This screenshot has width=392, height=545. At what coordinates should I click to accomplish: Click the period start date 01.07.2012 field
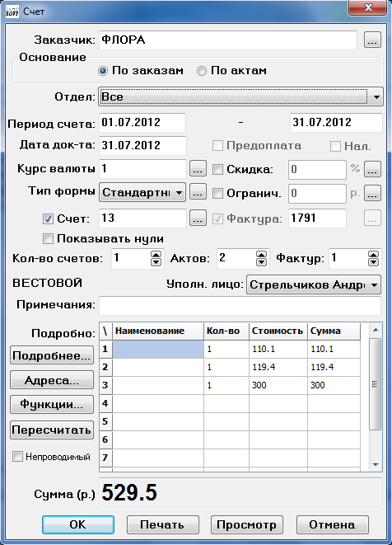click(x=142, y=123)
